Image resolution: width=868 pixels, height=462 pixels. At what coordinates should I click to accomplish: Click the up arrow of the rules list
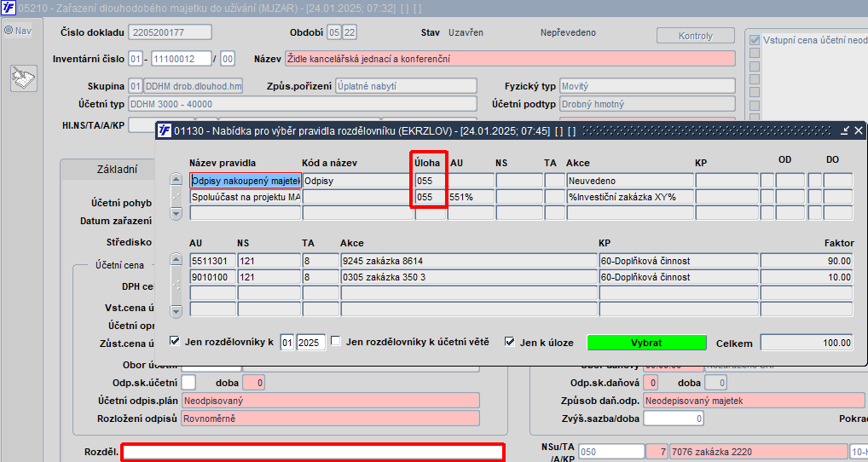tap(176, 179)
